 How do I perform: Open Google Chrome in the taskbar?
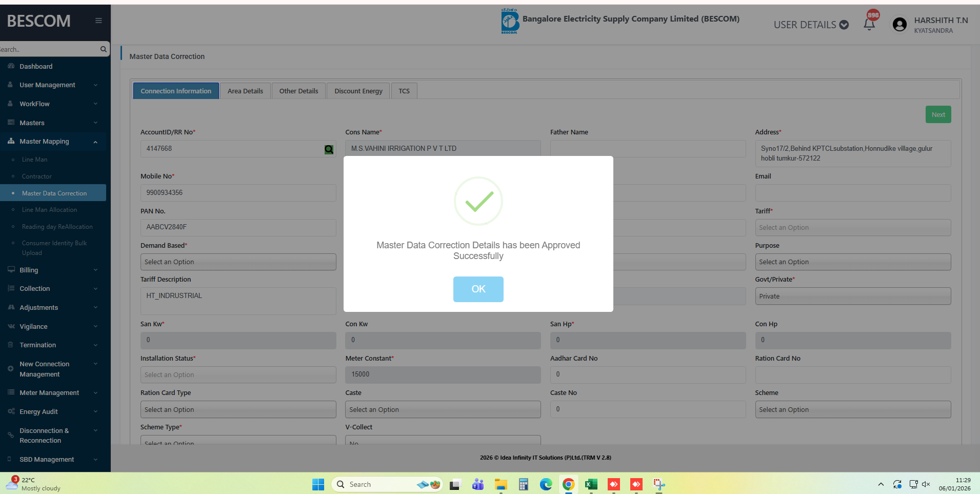tap(568, 484)
